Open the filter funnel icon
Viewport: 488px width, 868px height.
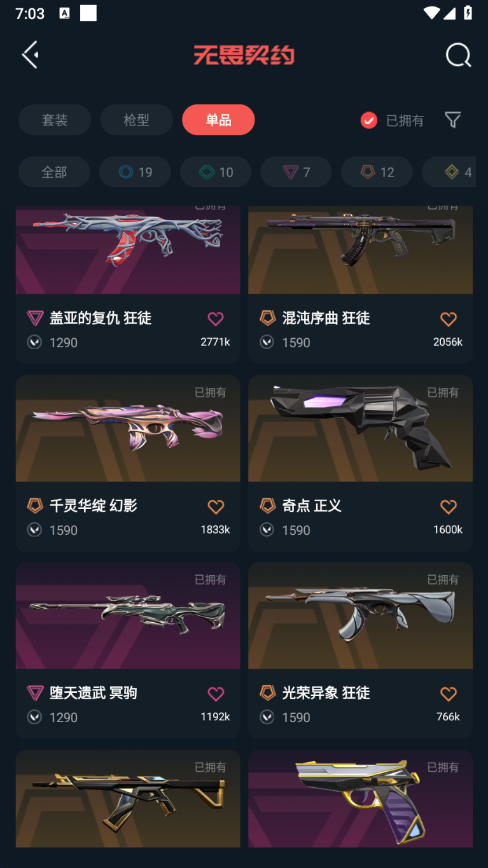452,120
